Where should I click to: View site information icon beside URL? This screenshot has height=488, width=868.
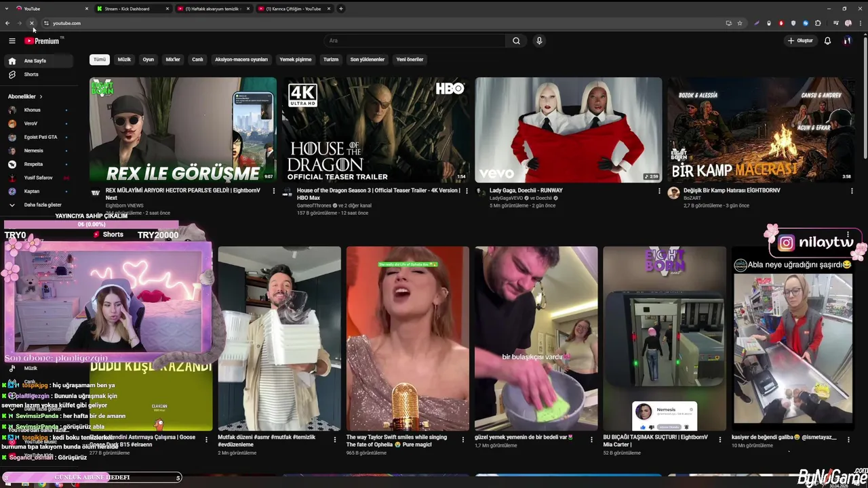(46, 23)
